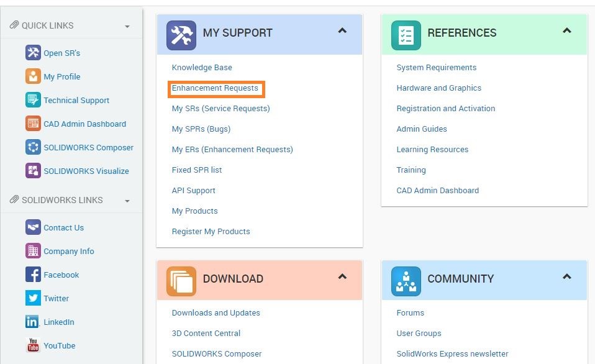
Task: Open the Enhancement Requests link
Action: click(x=215, y=88)
